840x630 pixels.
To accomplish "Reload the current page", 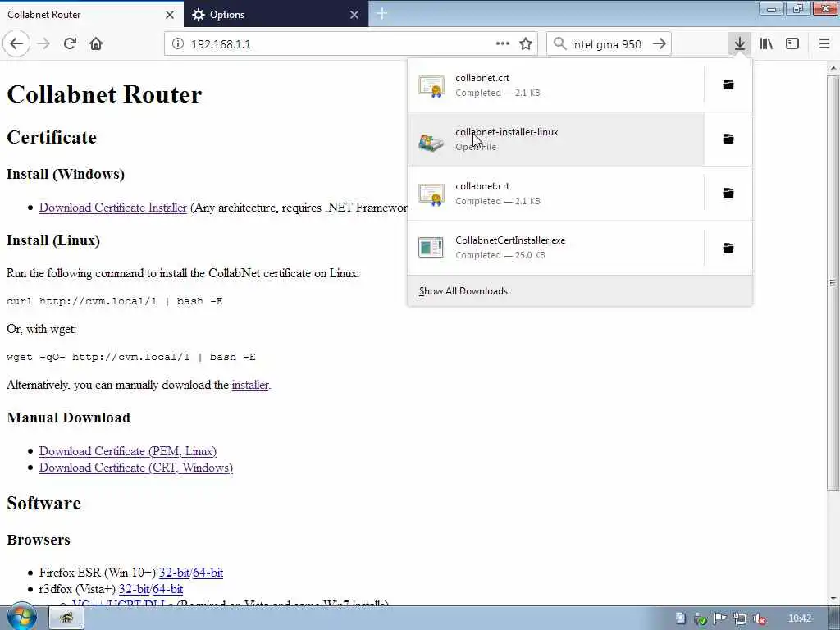I will coord(70,44).
